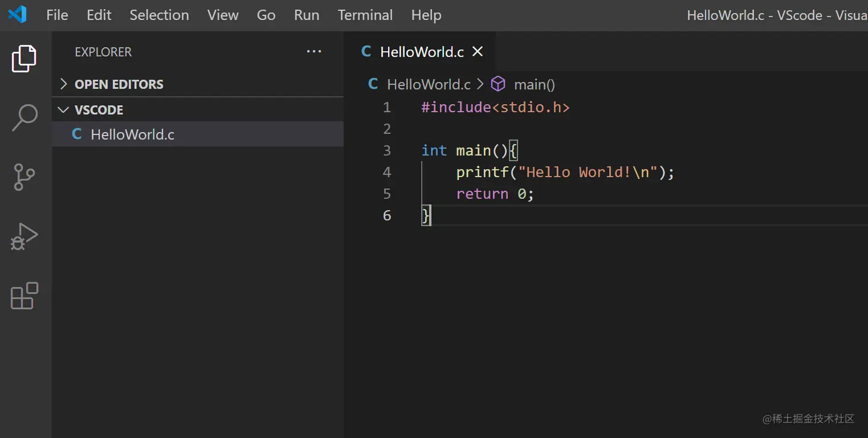Click the breadcrumb chevron after HelloWorld.c
The width and height of the screenshot is (868, 438).
pyautogui.click(x=480, y=84)
